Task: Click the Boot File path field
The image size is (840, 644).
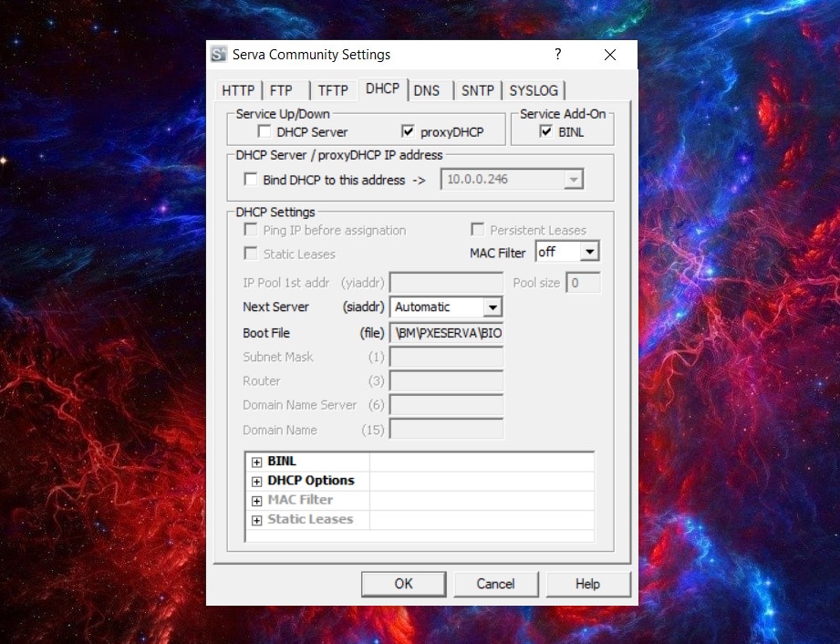Action: pos(446,333)
